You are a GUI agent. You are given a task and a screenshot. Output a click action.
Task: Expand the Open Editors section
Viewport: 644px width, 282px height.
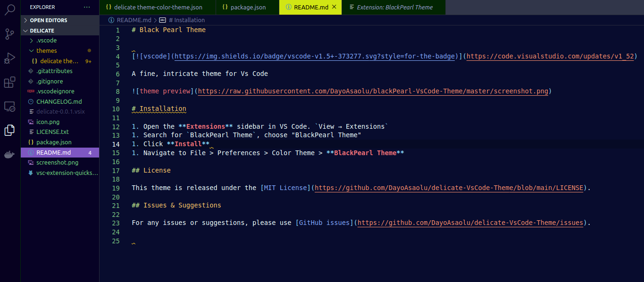[60, 20]
